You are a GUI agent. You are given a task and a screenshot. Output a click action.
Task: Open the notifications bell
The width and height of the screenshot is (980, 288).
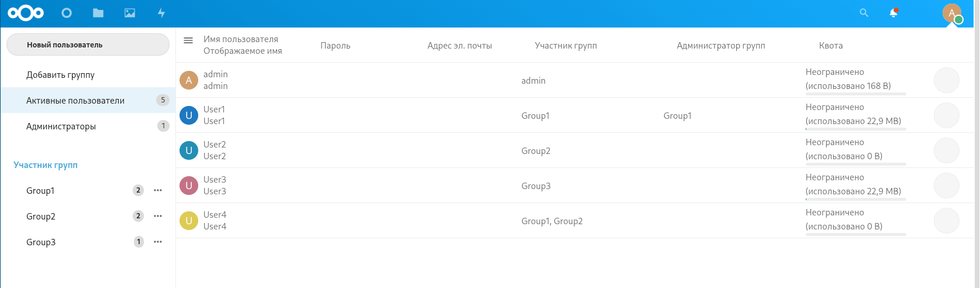[x=893, y=13]
